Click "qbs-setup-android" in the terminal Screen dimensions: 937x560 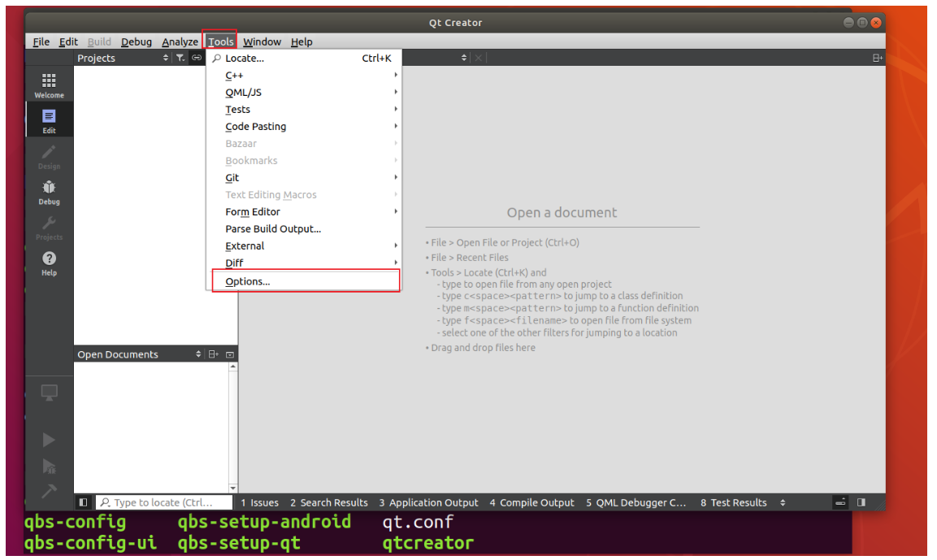[x=264, y=522]
